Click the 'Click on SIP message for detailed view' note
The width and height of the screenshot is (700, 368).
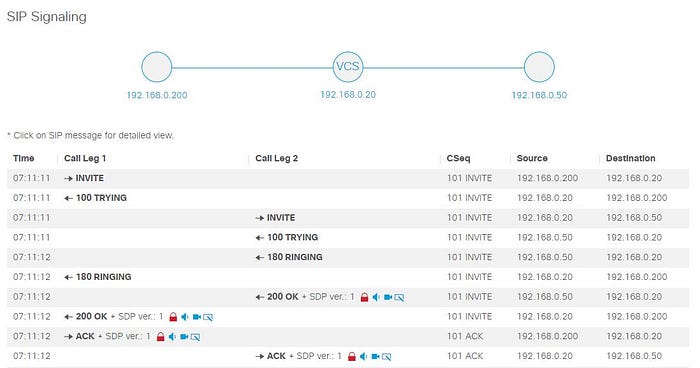(91, 135)
